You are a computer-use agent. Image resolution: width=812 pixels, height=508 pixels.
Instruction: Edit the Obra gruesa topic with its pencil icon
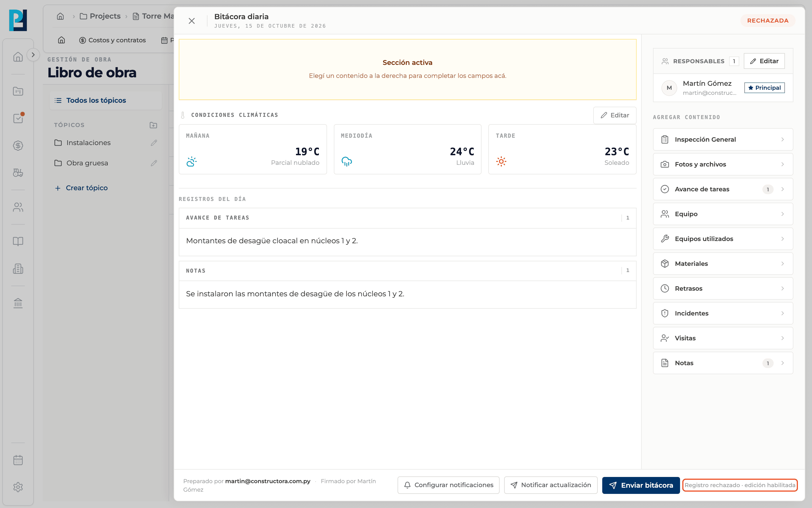(x=154, y=163)
